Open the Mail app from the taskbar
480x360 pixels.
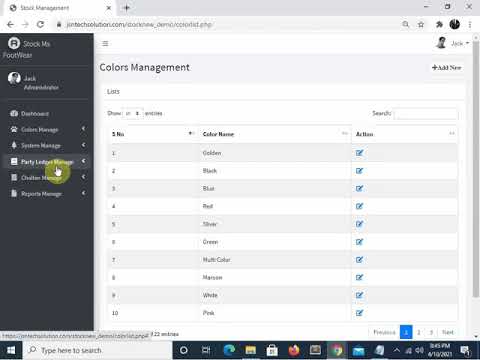click(x=358, y=350)
